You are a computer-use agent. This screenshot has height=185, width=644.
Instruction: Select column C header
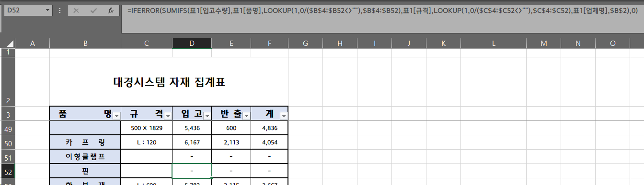(x=147, y=44)
